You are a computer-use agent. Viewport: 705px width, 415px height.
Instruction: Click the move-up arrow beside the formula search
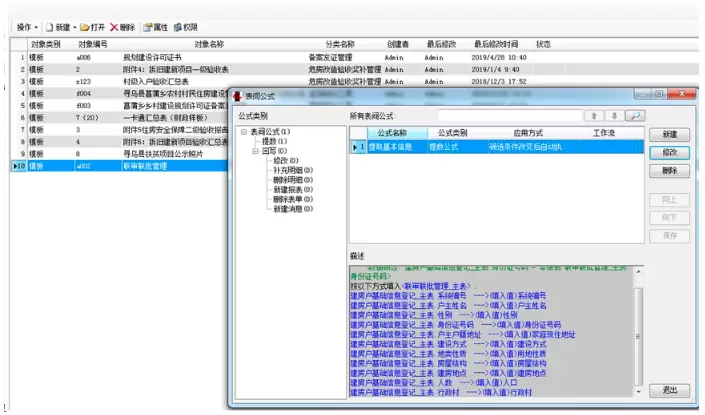[595, 116]
